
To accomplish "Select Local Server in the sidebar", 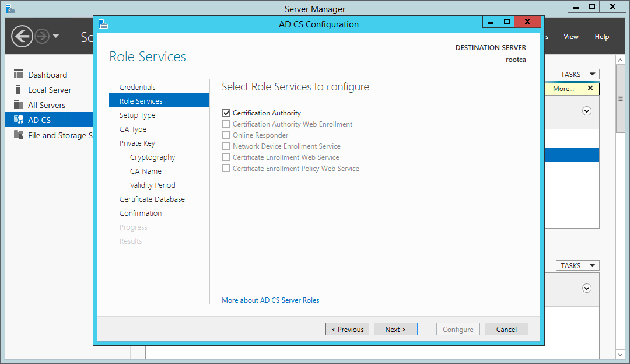I will click(x=49, y=90).
